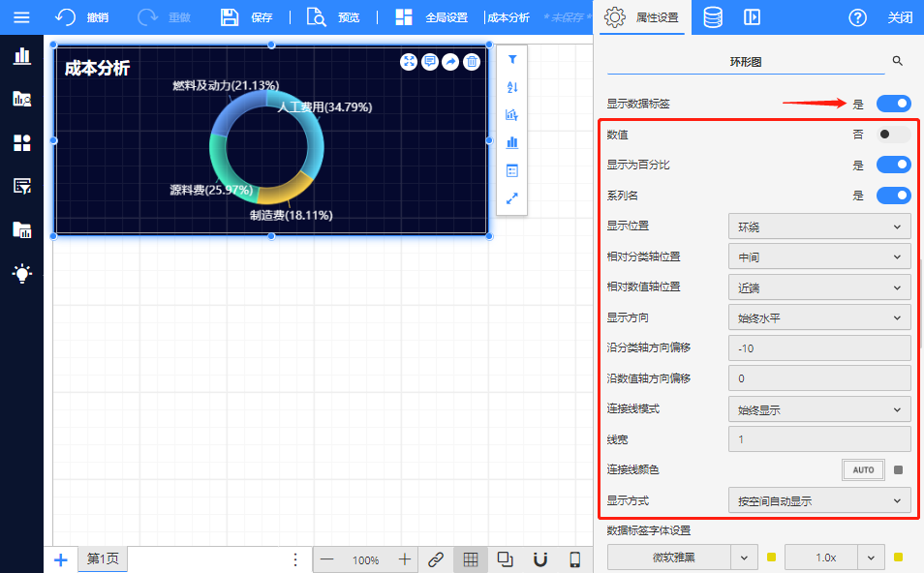Viewport: 924px width, 573px height.
Task: Click the 保存 button
Action: pos(246,17)
